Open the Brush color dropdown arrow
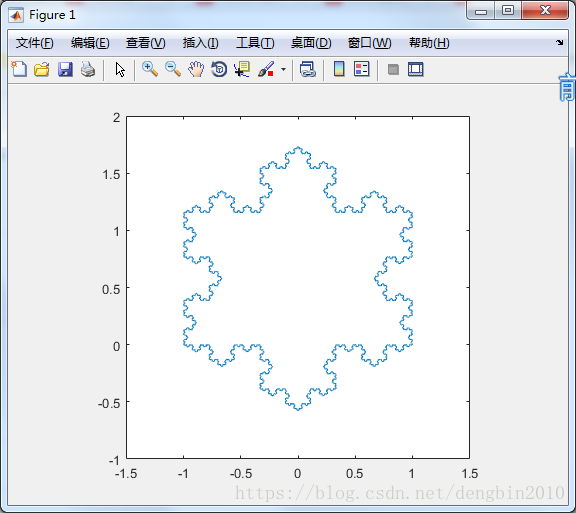 click(283, 69)
